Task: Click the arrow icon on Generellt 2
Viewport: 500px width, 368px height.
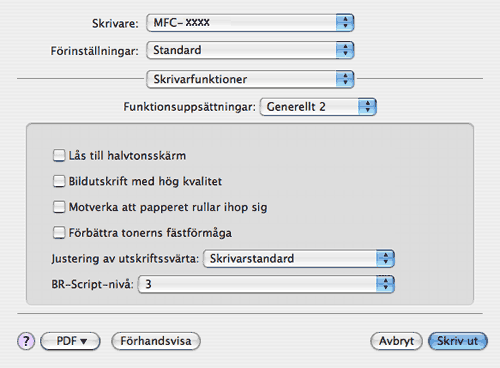Action: click(x=368, y=107)
